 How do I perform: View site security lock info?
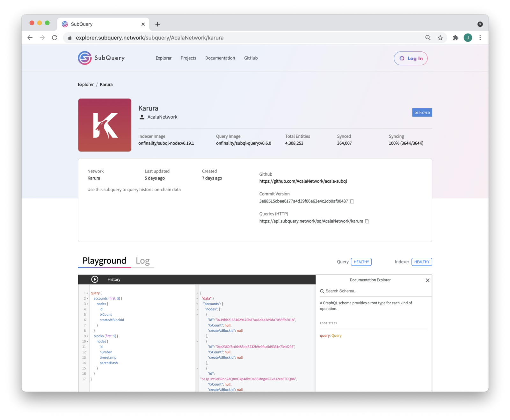(x=70, y=38)
